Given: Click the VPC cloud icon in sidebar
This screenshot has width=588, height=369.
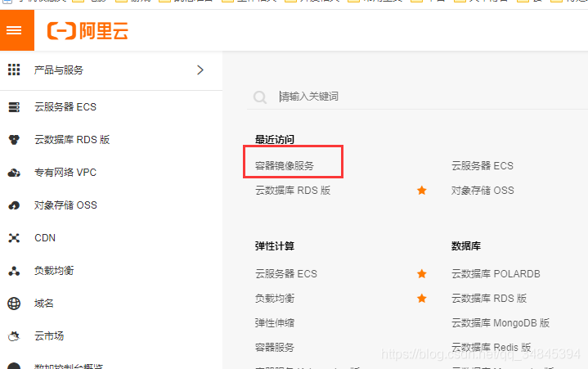Looking at the screenshot, I should (x=14, y=173).
